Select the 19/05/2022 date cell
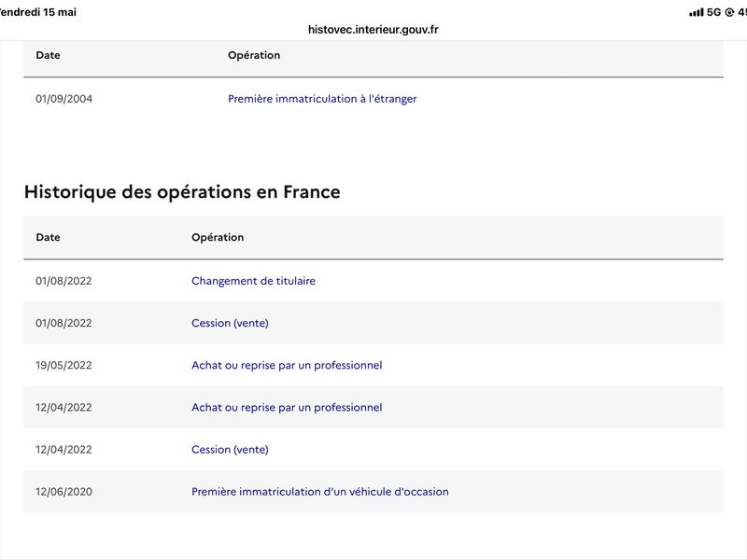This screenshot has width=747, height=560. click(x=63, y=365)
